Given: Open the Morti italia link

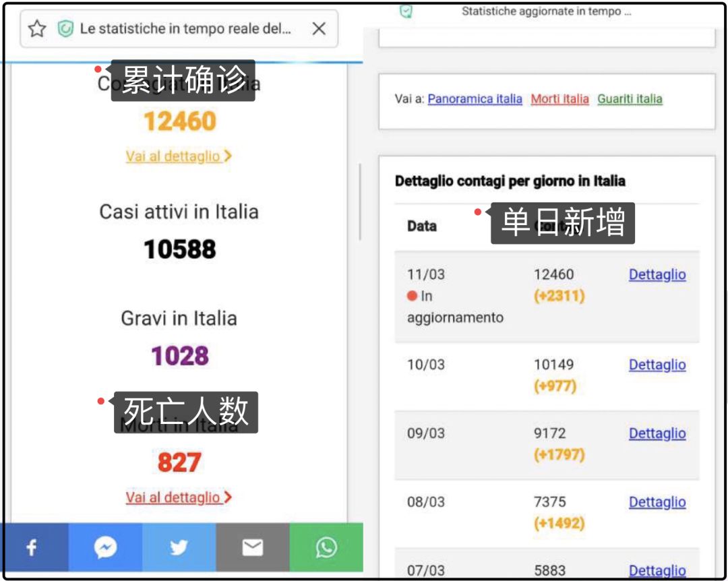Looking at the screenshot, I should (x=561, y=99).
